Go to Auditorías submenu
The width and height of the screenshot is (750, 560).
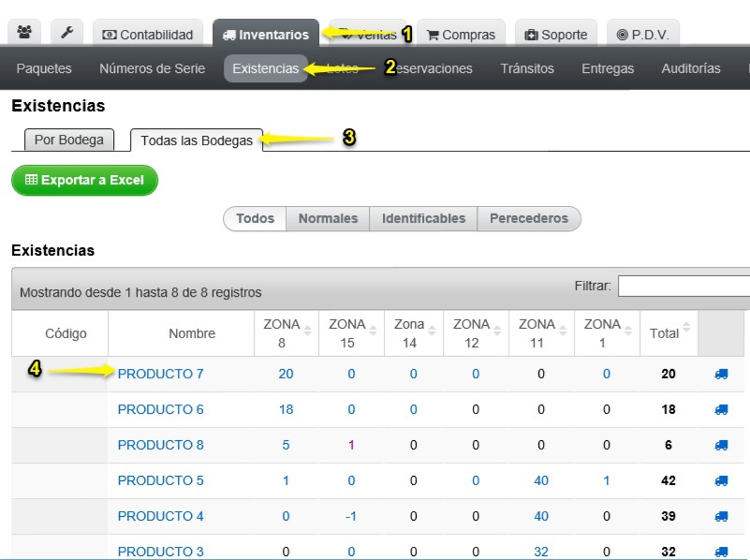pyautogui.click(x=691, y=68)
